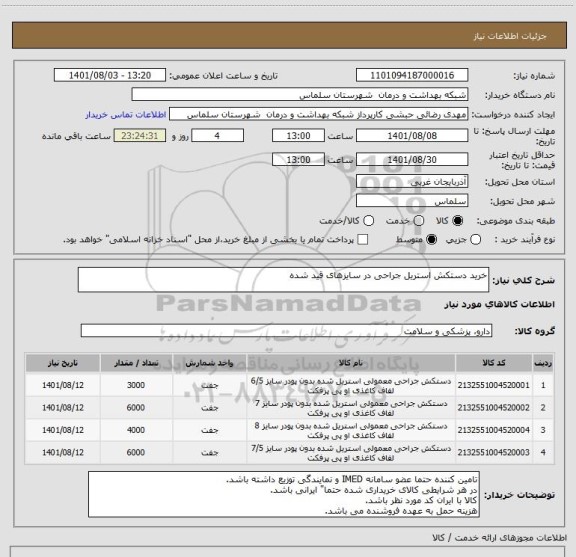Click the price validity date 1401/08/30
The height and width of the screenshot is (557, 576).
click(x=412, y=159)
